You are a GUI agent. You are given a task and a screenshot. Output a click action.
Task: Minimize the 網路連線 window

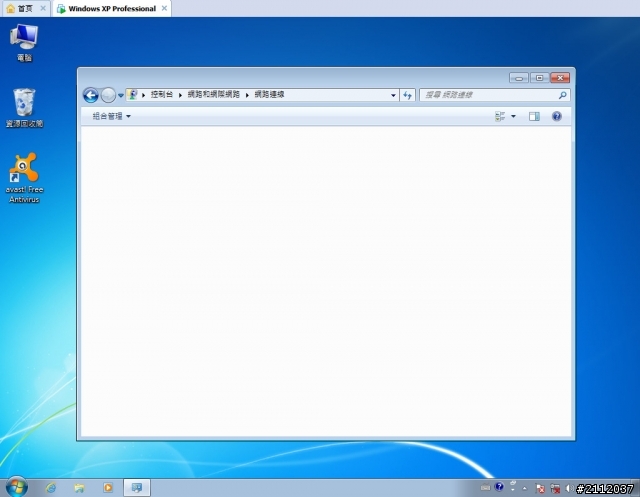tap(519, 78)
